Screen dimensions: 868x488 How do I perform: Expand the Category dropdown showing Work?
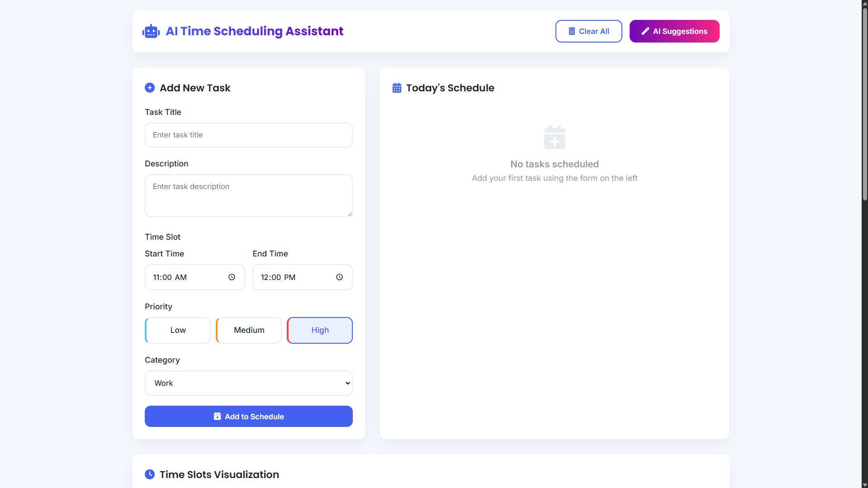(248, 383)
